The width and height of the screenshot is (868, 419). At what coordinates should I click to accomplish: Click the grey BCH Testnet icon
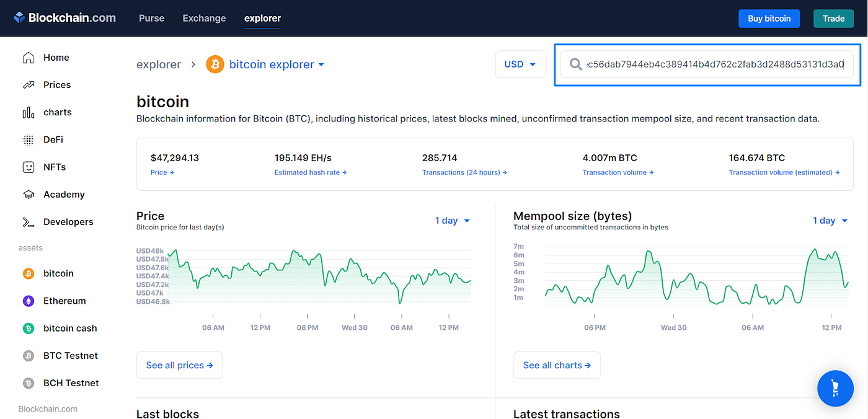tap(29, 383)
